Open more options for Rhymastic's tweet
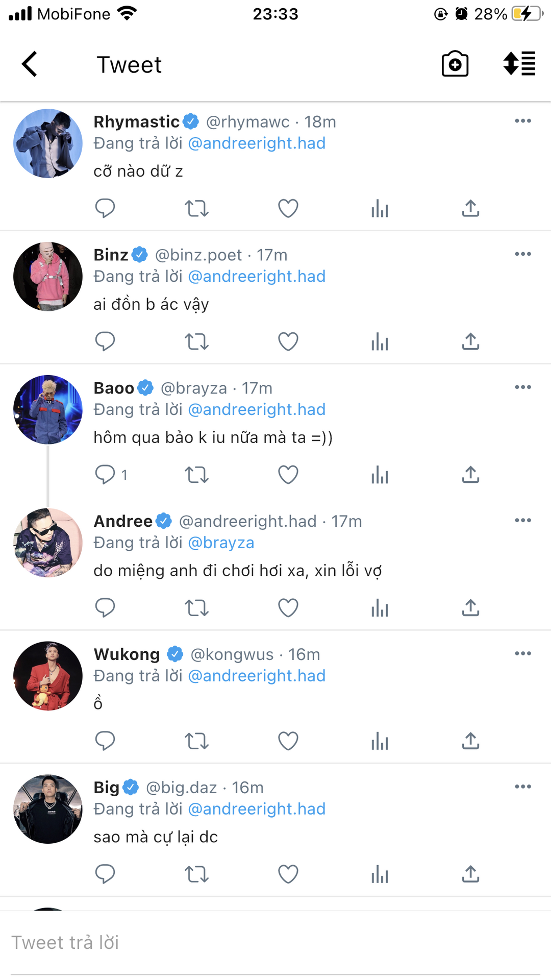 coord(522,121)
